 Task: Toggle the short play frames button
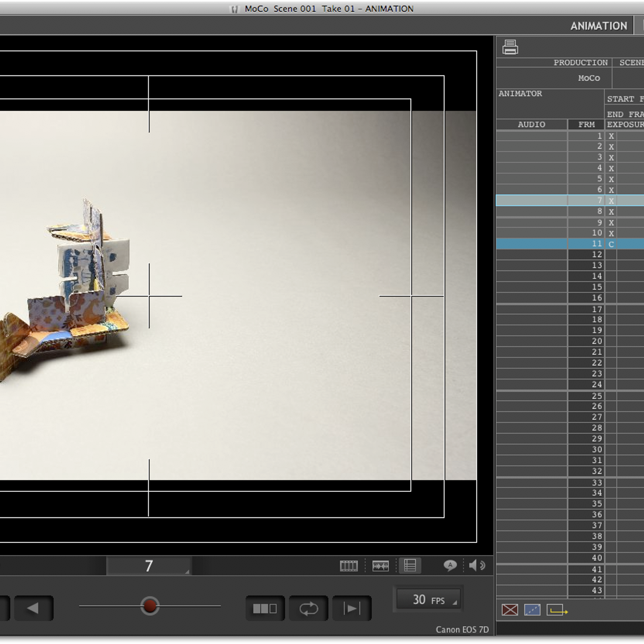265,608
